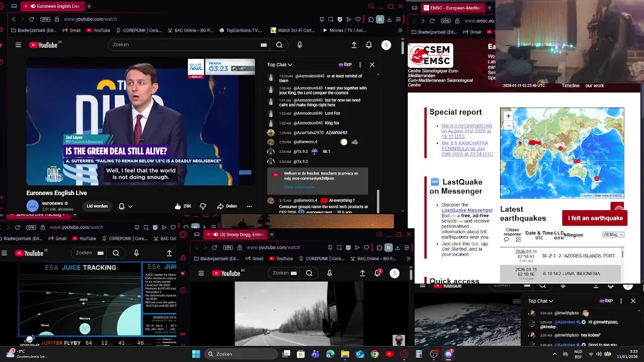Image resolution: width=644 pixels, height=362 pixels.
Task: Click taskbar Zoeken search box
Action: click(x=240, y=354)
